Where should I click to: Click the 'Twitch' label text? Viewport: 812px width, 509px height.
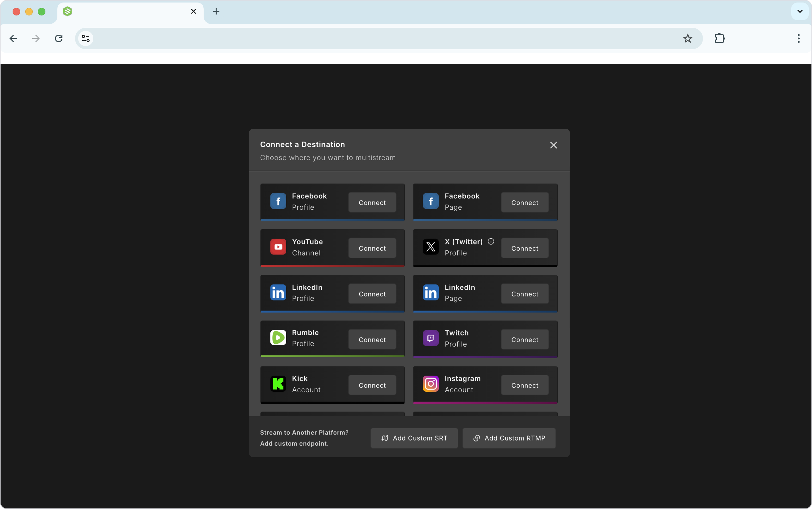456,333
